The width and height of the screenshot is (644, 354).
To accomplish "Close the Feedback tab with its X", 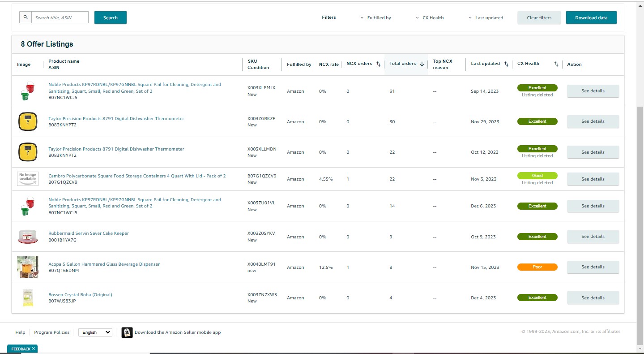I will pos(34,349).
